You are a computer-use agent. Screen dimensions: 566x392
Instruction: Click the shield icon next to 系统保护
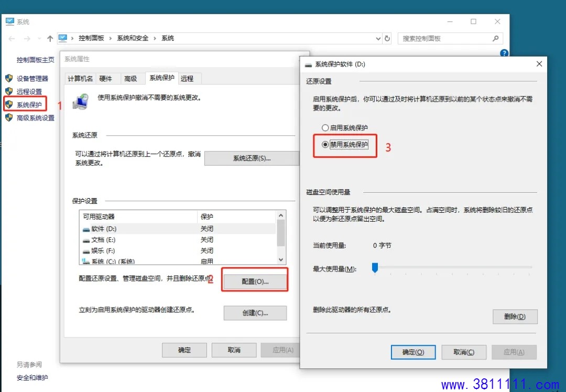9,104
